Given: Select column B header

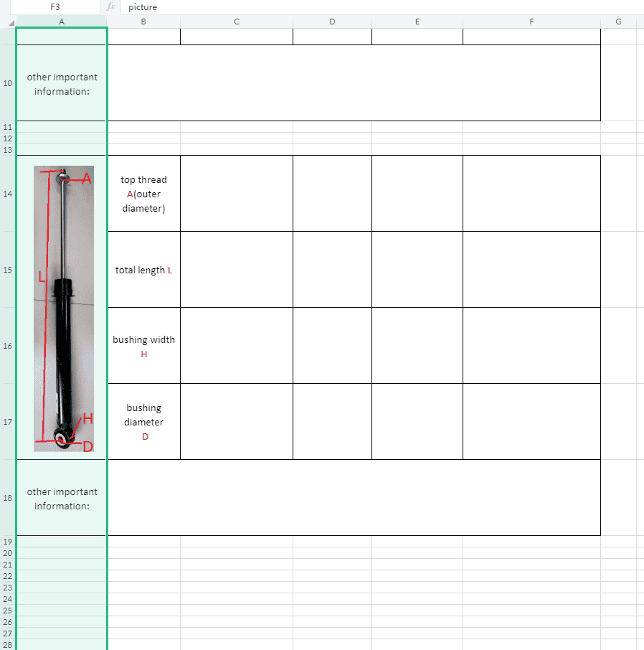Looking at the screenshot, I should pyautogui.click(x=143, y=22).
